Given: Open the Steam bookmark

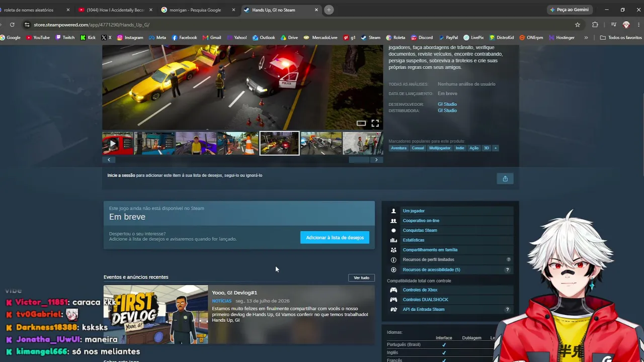Looking at the screenshot, I should (370, 37).
